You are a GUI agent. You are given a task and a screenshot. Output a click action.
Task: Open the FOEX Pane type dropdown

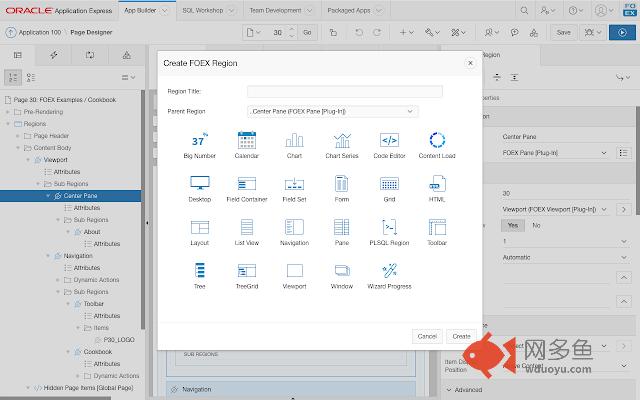coord(554,153)
